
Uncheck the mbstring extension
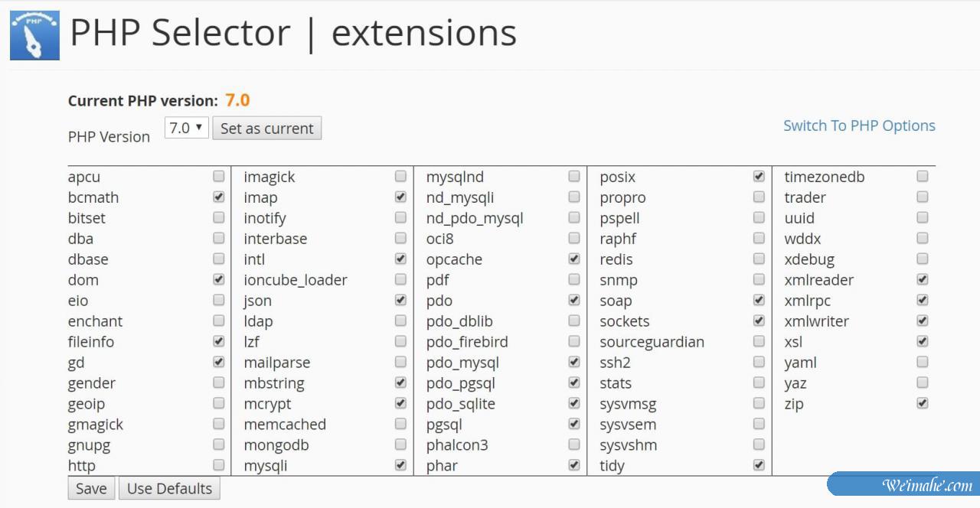coord(400,383)
